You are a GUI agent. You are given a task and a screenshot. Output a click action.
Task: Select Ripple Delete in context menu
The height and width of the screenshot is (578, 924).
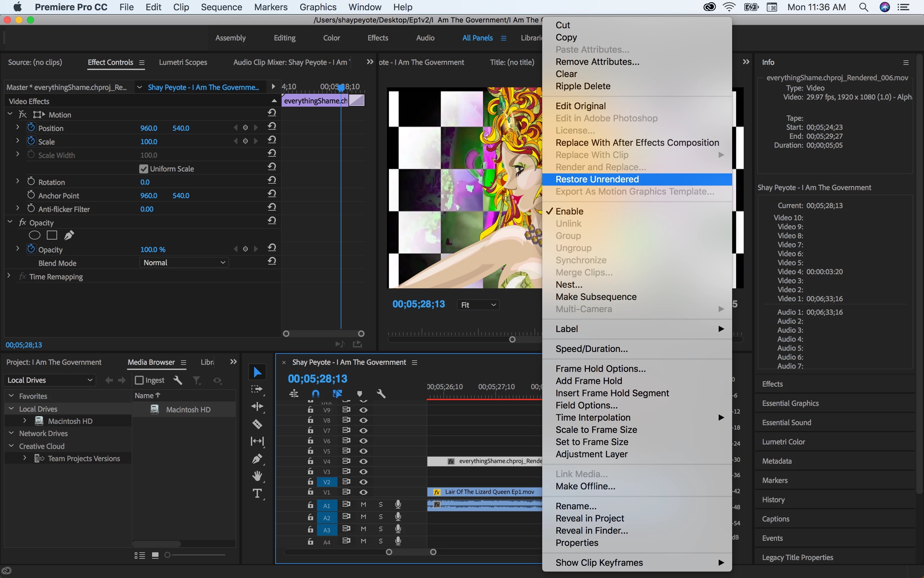click(637, 86)
